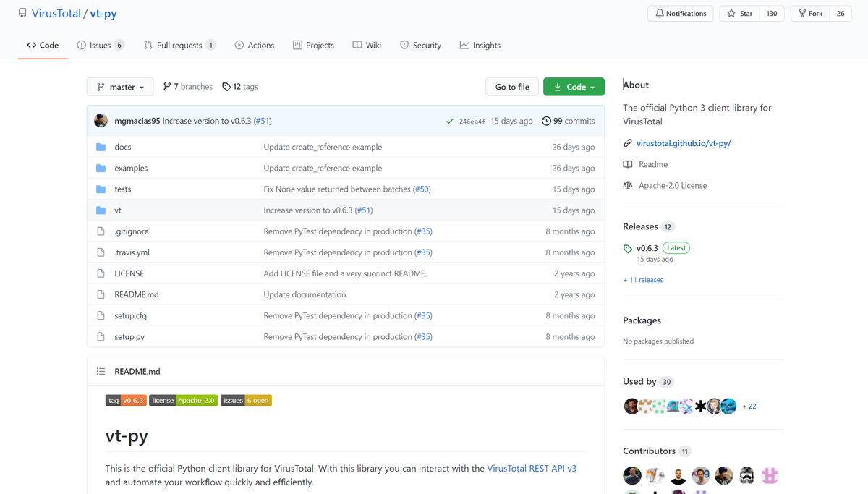Open the 99 commits history
Screen dimensions: 868x494
(x=569, y=121)
